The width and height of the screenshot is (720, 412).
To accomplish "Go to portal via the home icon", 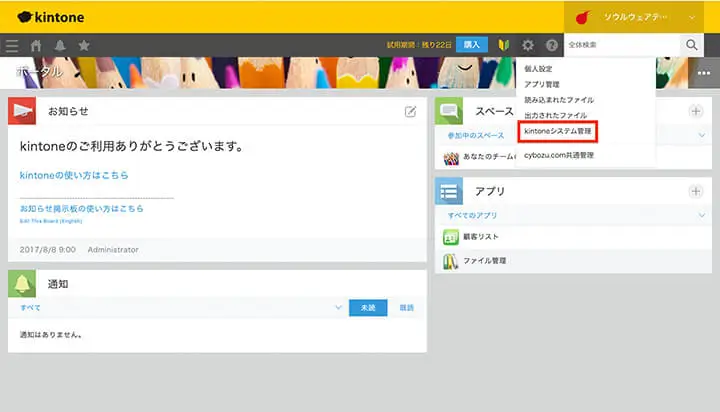I will pyautogui.click(x=37, y=45).
